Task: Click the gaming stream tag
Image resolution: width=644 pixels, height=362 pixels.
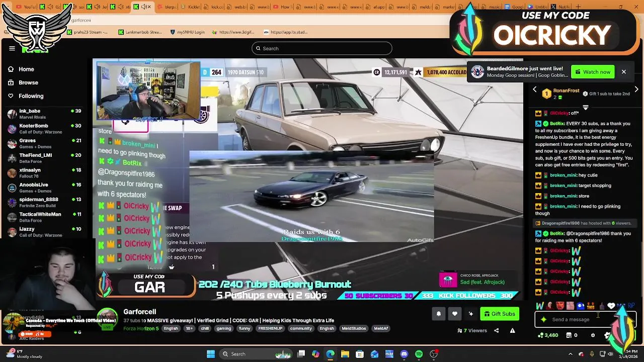Action: pyautogui.click(x=224, y=328)
